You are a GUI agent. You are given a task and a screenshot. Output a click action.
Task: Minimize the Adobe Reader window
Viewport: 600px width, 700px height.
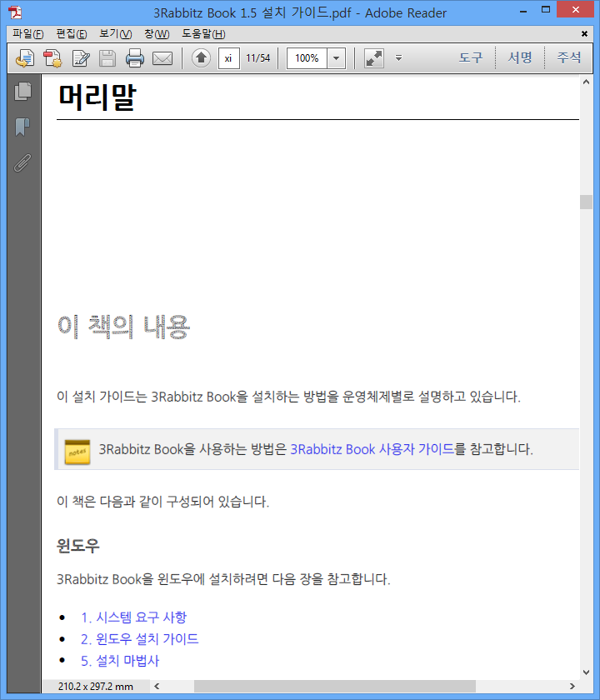523,11
